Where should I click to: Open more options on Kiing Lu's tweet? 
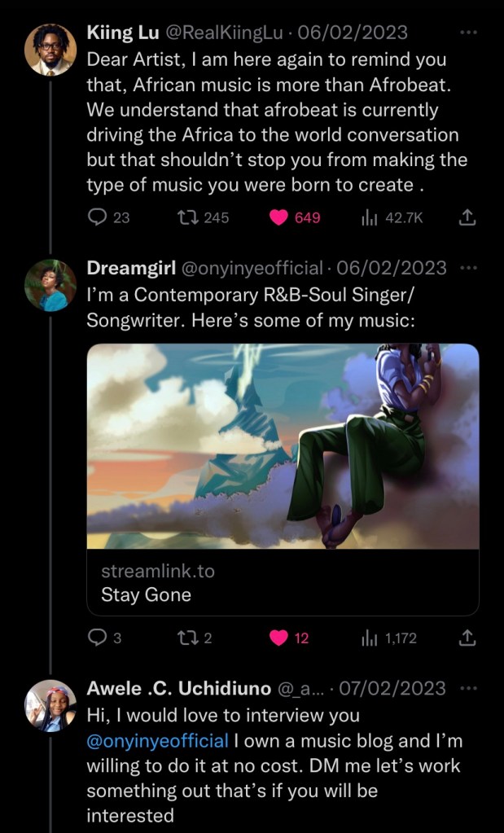point(468,33)
